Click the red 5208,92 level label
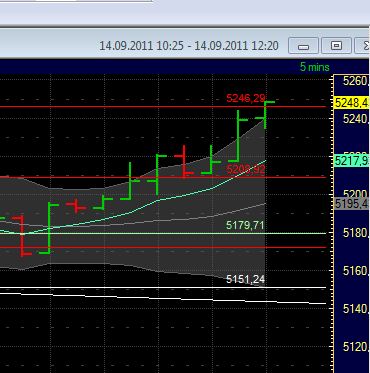The image size is (370, 373). 246,170
